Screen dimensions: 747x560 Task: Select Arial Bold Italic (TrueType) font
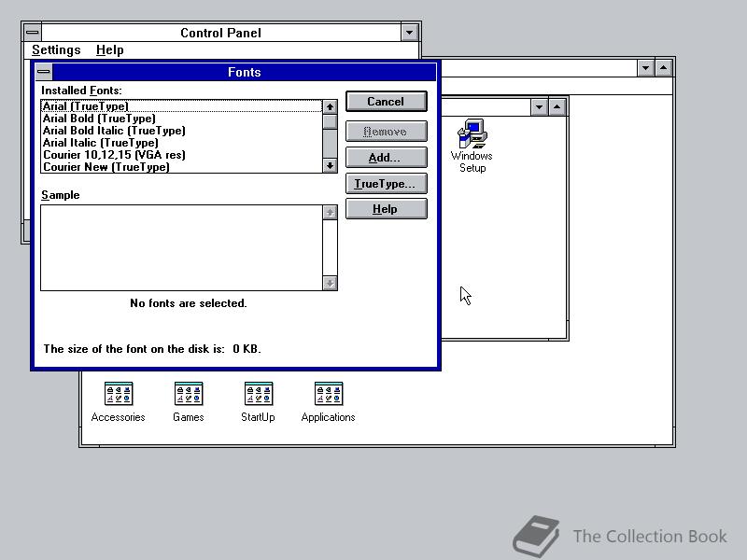click(140, 130)
